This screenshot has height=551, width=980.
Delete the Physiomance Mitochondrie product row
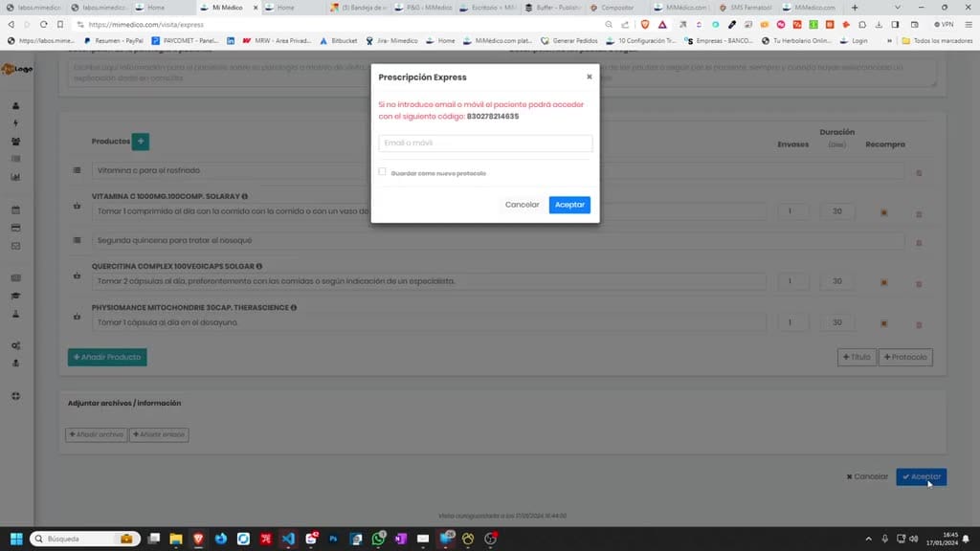point(919,325)
